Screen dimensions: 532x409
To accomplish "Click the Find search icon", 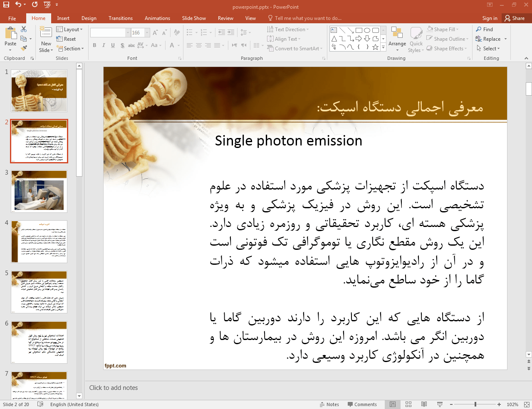I will [479, 30].
